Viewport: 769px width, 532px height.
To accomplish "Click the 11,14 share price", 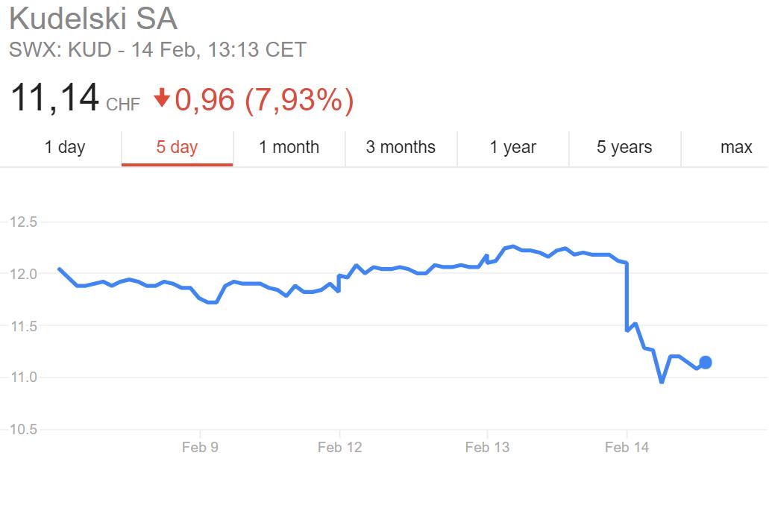I will pyautogui.click(x=54, y=98).
